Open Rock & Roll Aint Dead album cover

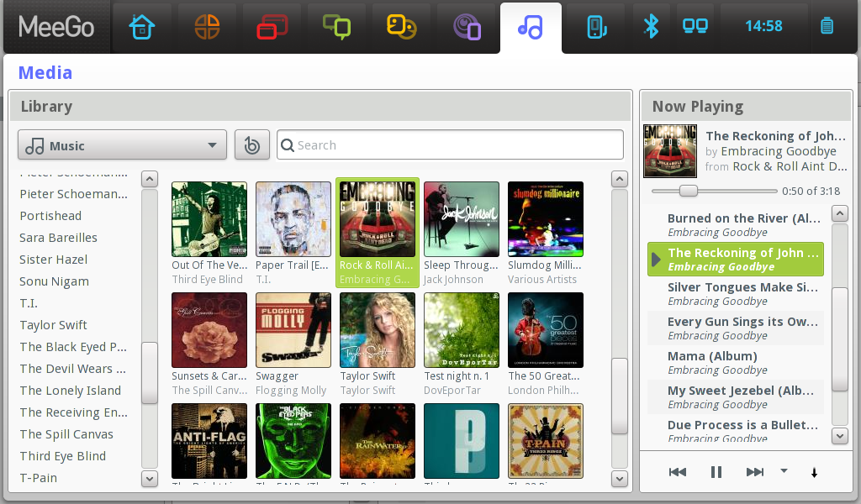click(x=378, y=219)
